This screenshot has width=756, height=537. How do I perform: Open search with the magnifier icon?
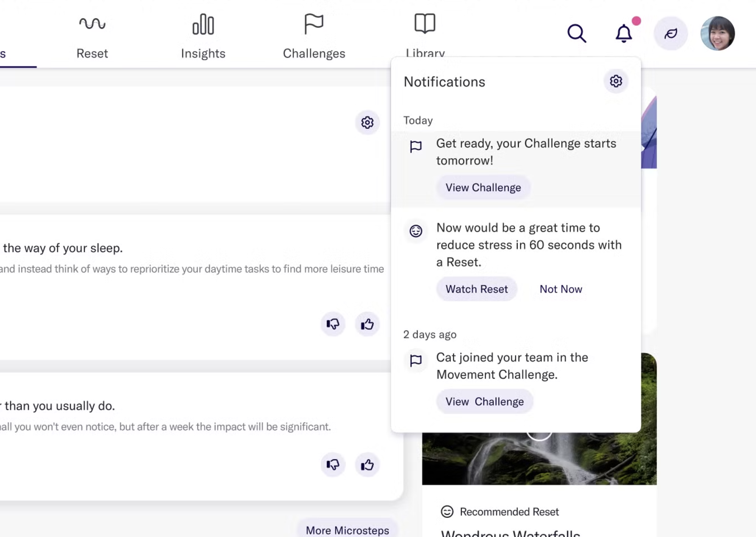[577, 33]
